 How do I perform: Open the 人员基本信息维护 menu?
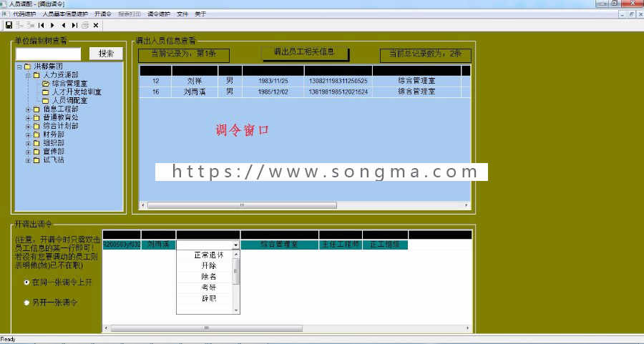point(65,14)
